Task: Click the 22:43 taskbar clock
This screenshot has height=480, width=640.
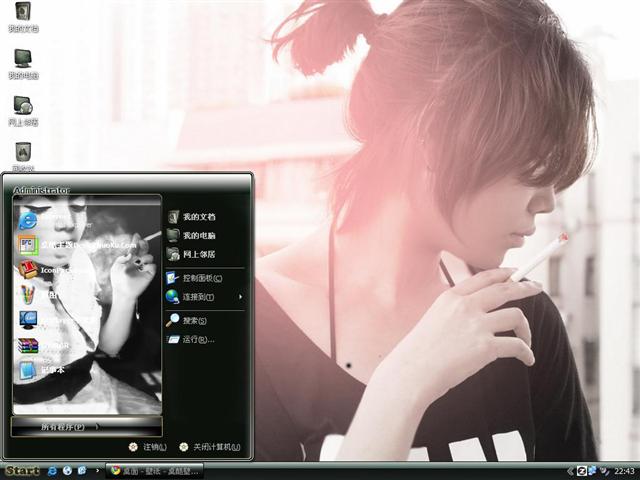Action: click(624, 471)
